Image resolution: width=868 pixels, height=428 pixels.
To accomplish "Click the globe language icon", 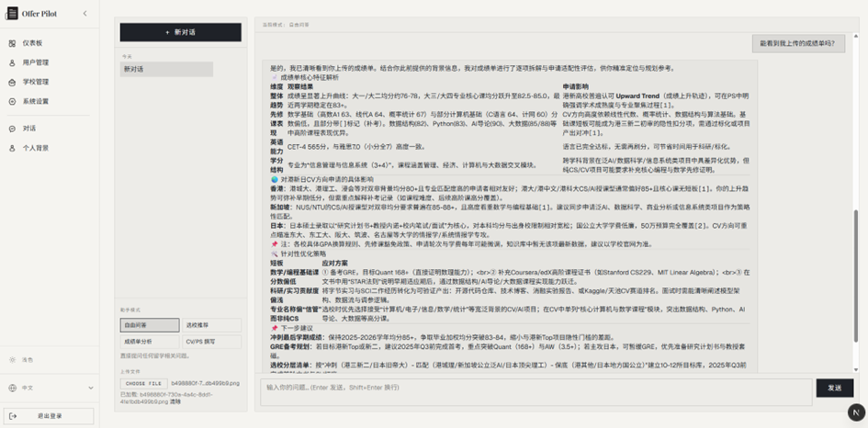I will coord(12,389).
